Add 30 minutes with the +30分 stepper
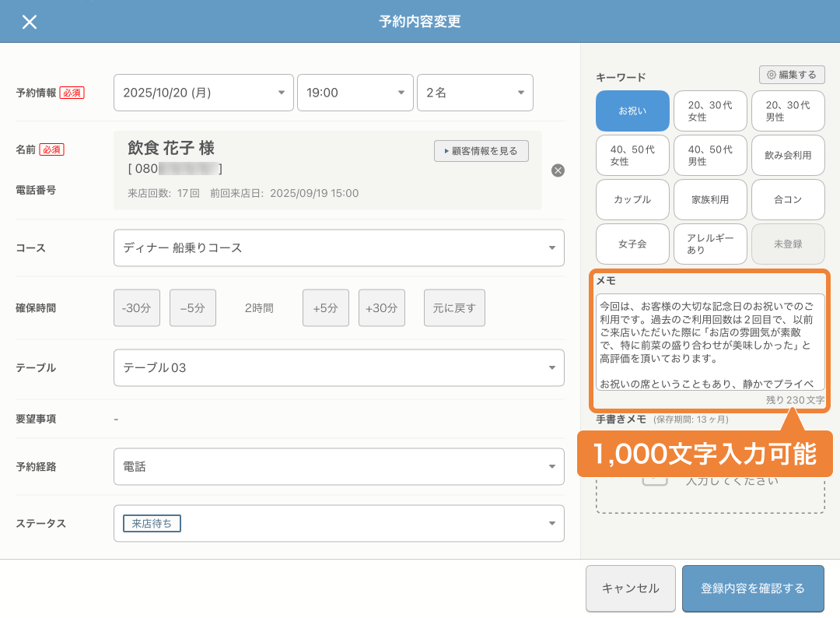This screenshot has width=840, height=618. (381, 307)
